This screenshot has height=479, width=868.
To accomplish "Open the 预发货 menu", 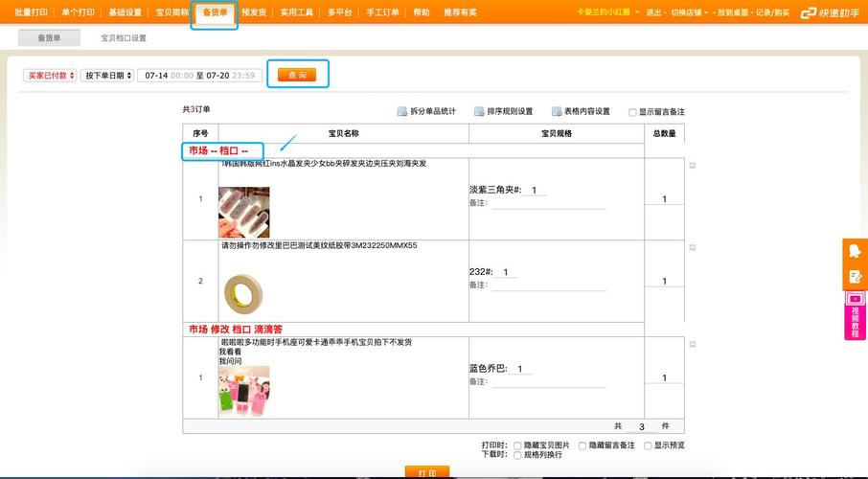I will [254, 12].
